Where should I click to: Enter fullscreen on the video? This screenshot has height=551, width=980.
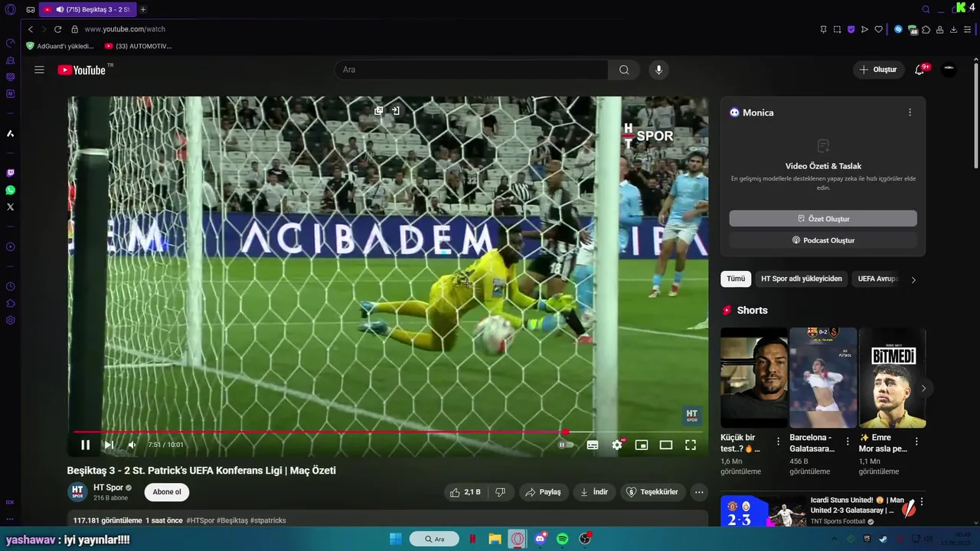(x=691, y=445)
